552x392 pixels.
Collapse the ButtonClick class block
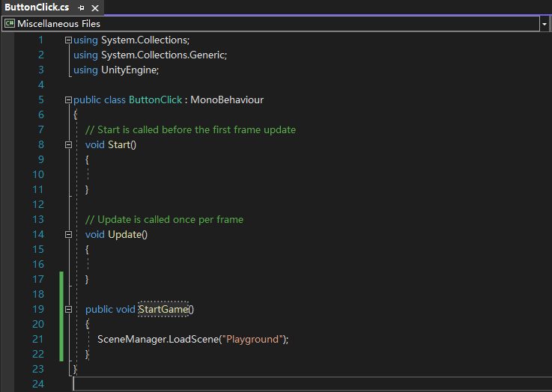coord(68,99)
